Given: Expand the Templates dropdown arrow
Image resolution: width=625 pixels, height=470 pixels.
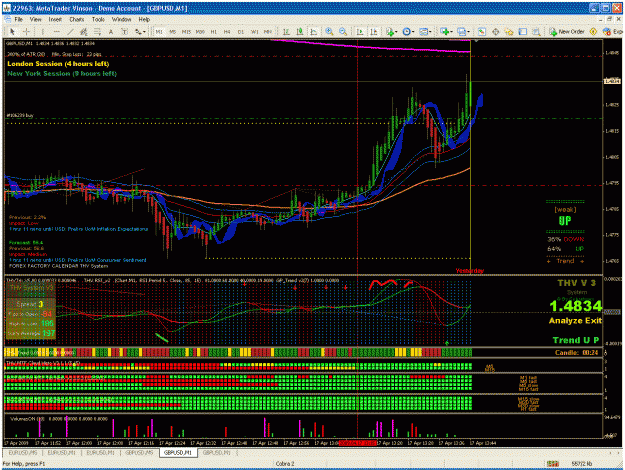Looking at the screenshot, I should 430,32.
